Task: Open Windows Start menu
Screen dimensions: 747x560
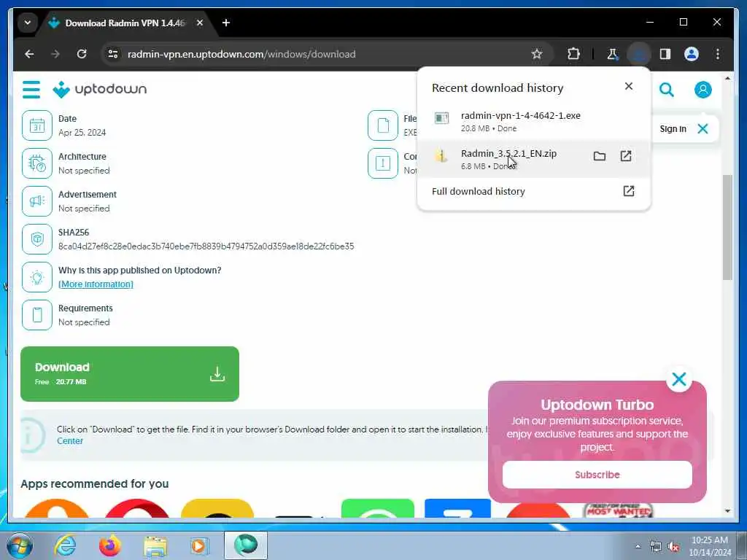Action: point(20,545)
